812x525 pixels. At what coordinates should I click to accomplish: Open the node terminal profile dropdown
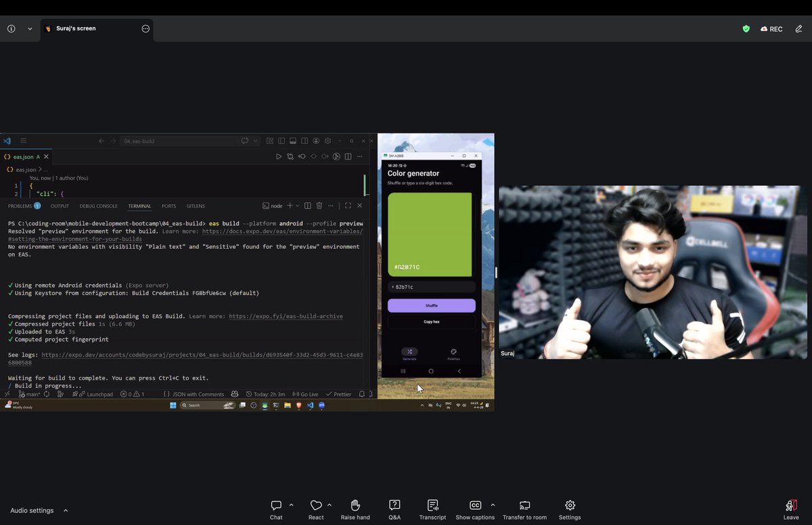pos(296,205)
